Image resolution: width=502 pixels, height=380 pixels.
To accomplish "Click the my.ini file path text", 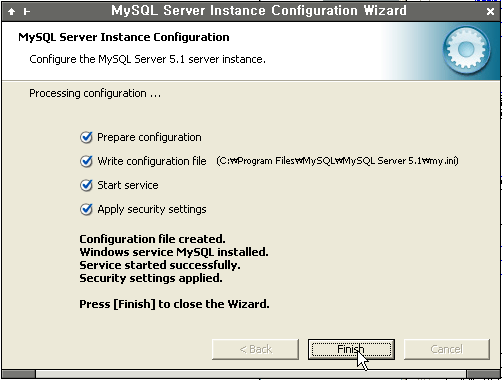I will [x=337, y=161].
